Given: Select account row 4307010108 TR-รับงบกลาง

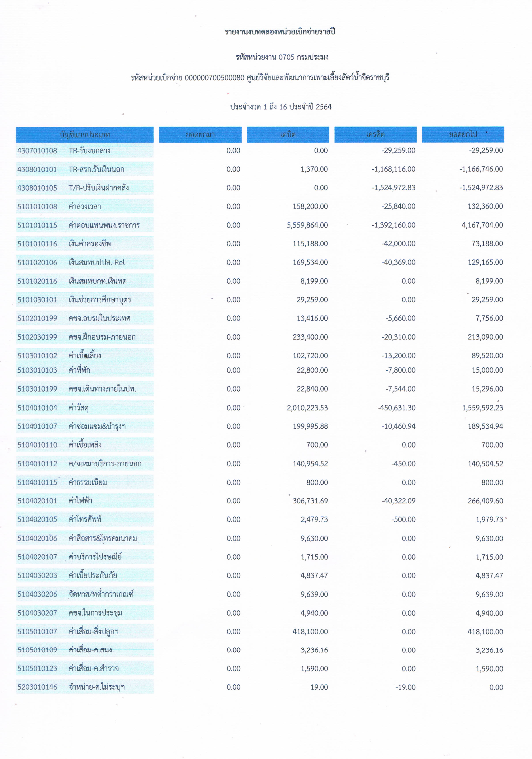Looking at the screenshot, I should (x=85, y=151).
